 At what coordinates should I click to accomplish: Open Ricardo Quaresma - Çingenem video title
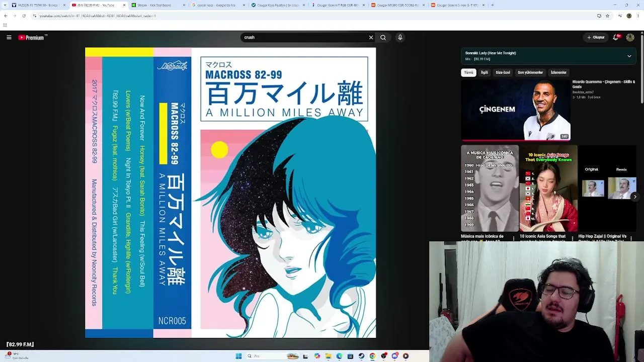coord(604,84)
